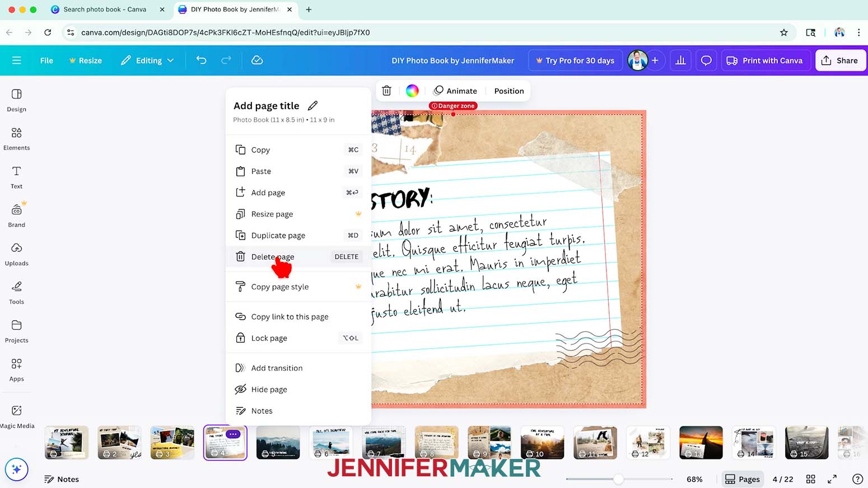
Task: Open Magic Media app
Action: pyautogui.click(x=17, y=417)
